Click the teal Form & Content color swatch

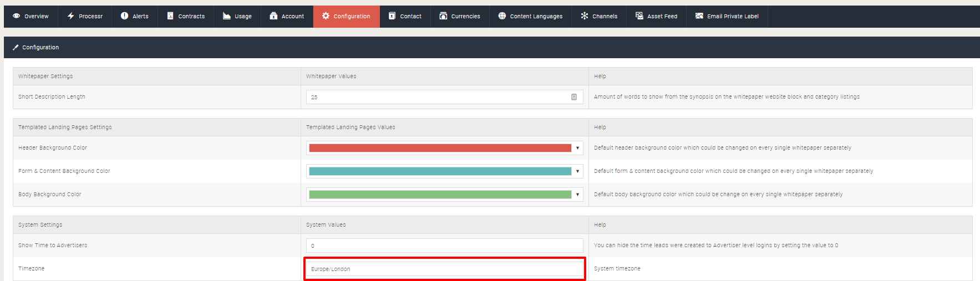440,171
